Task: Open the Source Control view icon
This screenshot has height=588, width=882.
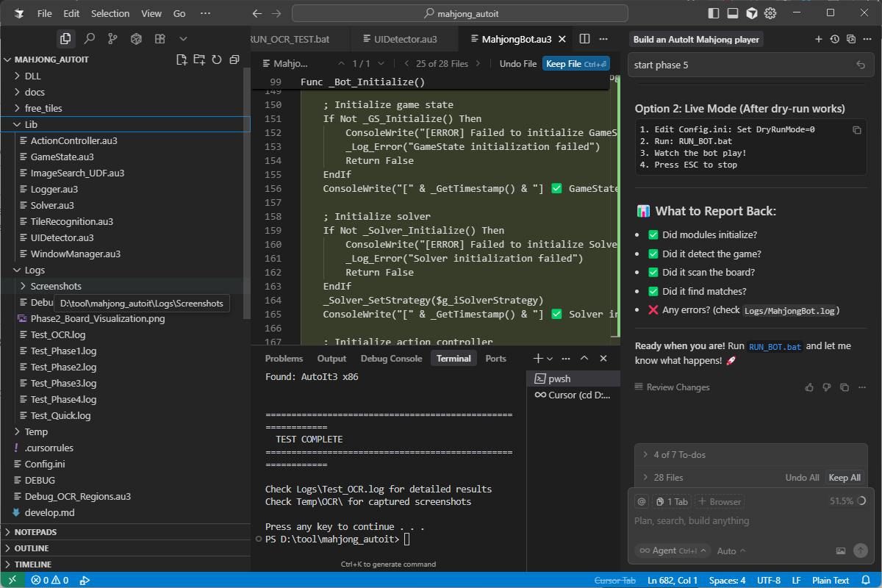Action: [112, 38]
